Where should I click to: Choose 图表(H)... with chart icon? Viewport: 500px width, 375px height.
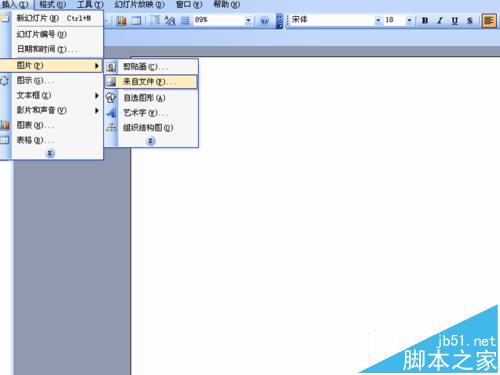52,125
